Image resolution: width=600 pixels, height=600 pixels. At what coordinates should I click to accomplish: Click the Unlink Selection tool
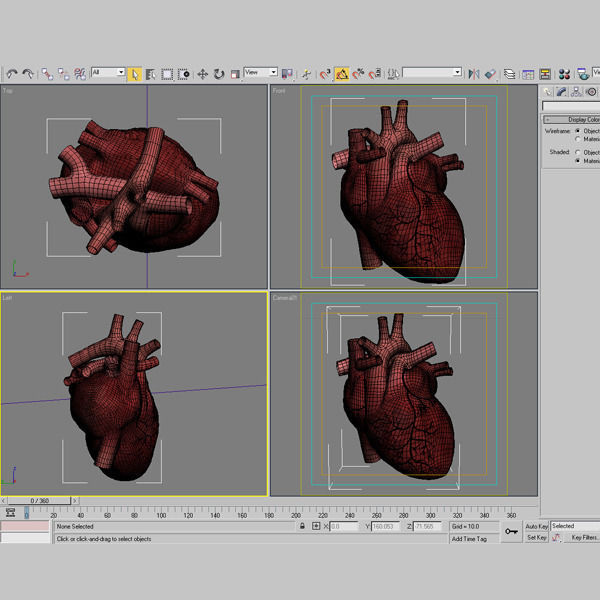tap(64, 74)
